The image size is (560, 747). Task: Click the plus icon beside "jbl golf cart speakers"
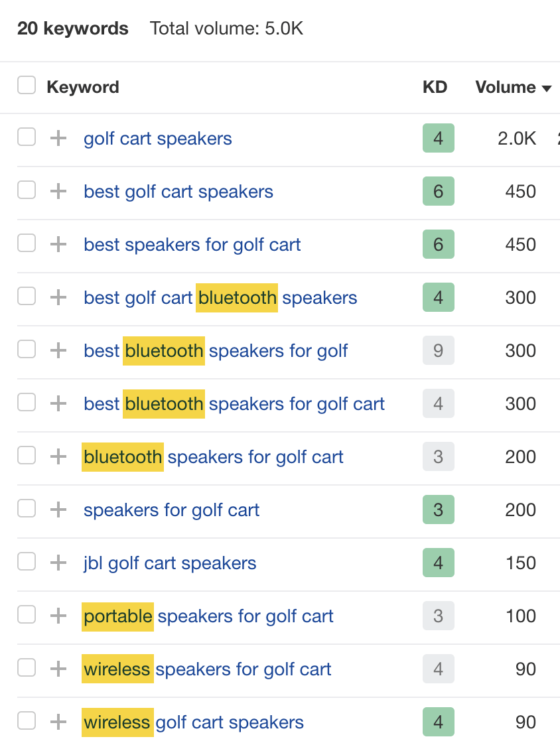(58, 563)
